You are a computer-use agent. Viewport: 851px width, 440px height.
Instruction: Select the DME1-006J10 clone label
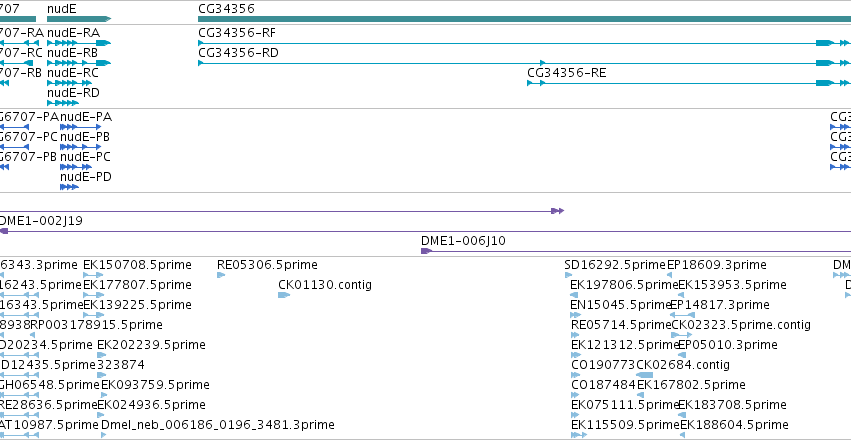pyautogui.click(x=463, y=241)
